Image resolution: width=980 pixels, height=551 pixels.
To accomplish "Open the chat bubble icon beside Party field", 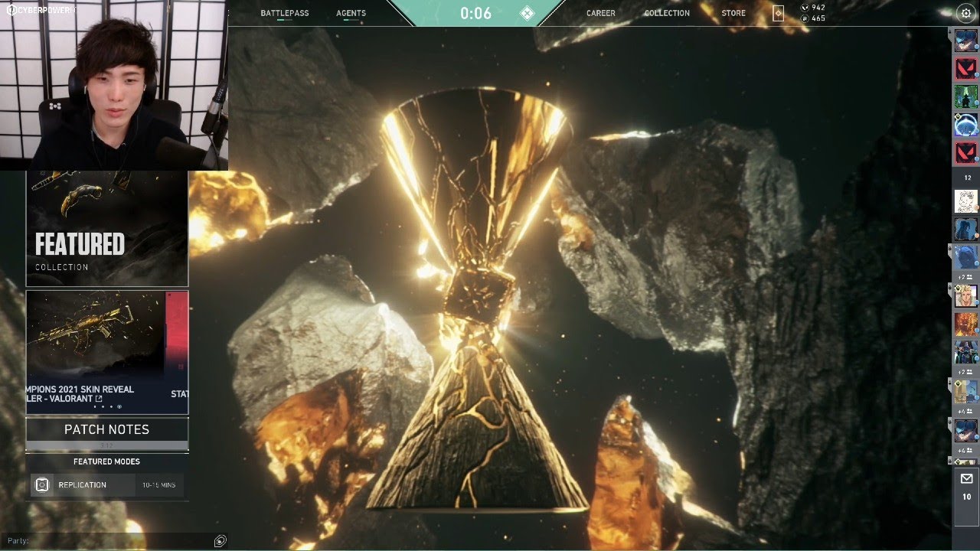I will (220, 541).
